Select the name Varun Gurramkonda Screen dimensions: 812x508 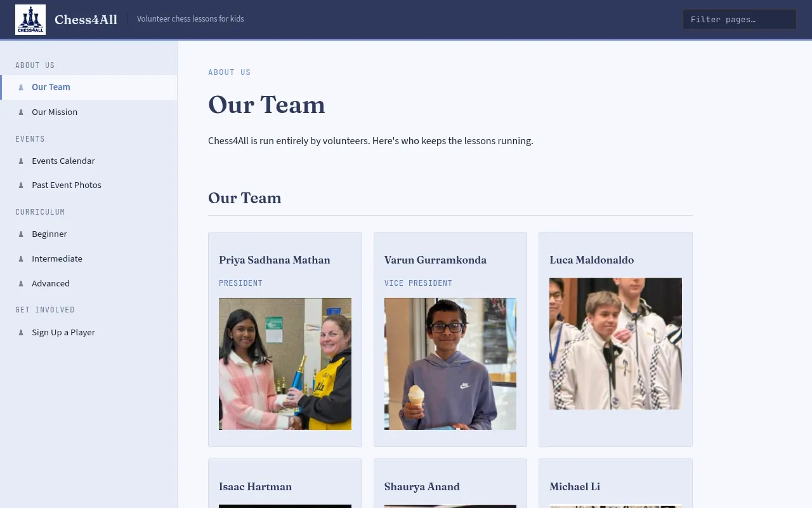point(435,260)
